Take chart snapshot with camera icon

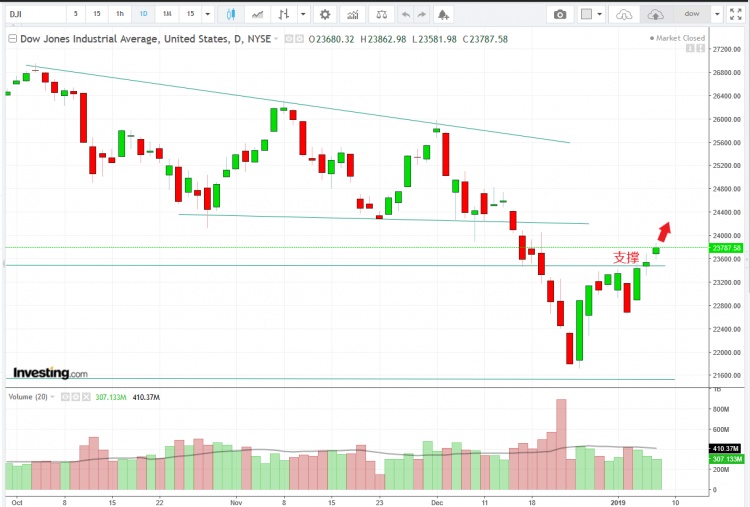560,14
